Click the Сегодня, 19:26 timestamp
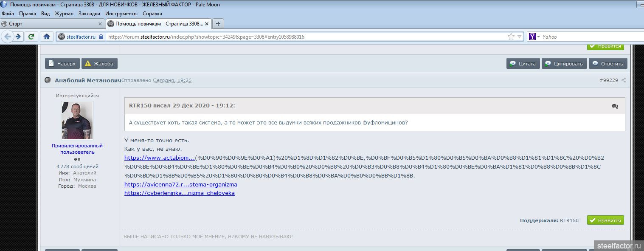The height and width of the screenshot is (251, 644). pos(172,80)
